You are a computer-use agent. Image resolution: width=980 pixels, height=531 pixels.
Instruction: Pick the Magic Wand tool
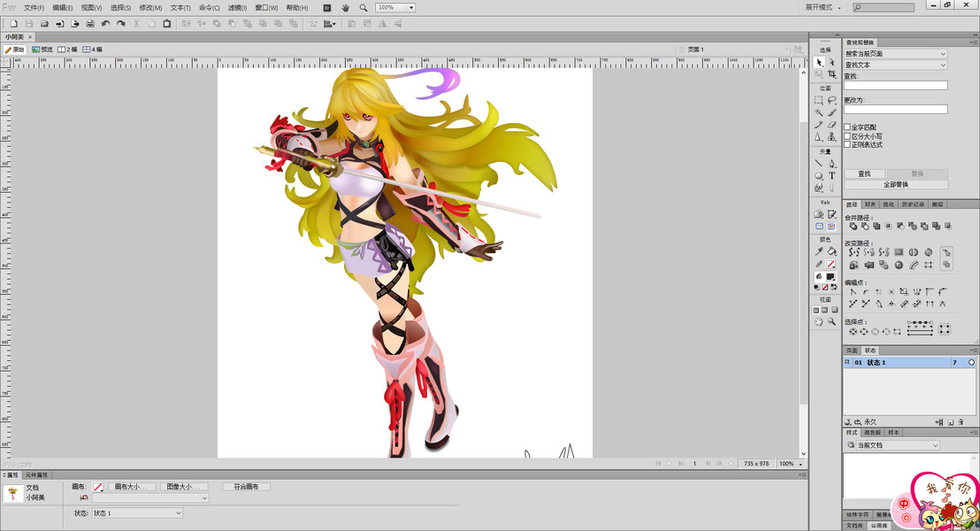(819, 112)
